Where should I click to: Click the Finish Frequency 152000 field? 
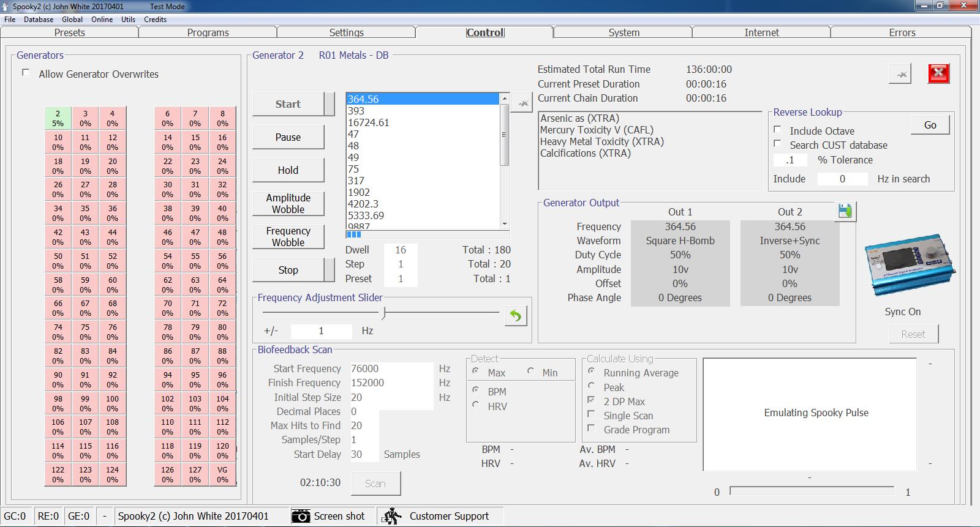click(391, 383)
